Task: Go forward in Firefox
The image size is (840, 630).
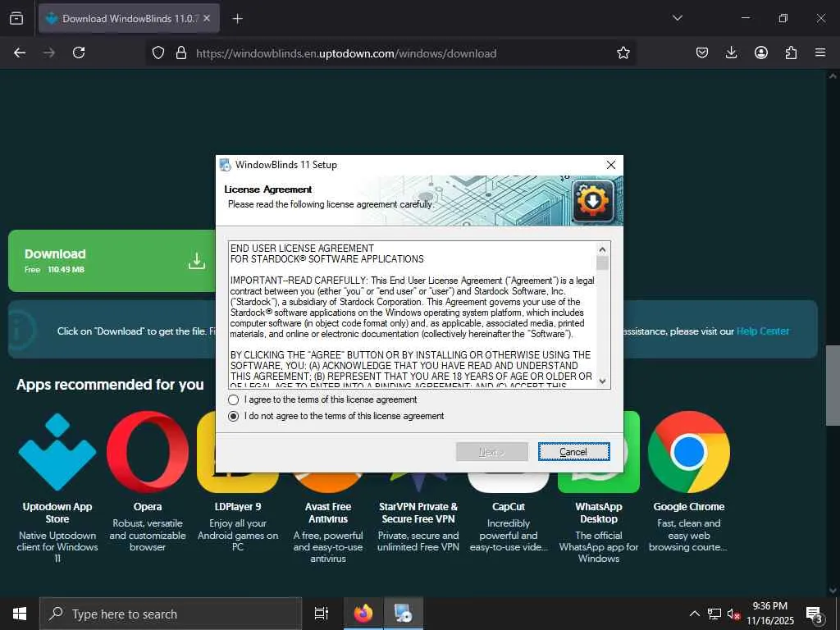Action: (x=48, y=52)
